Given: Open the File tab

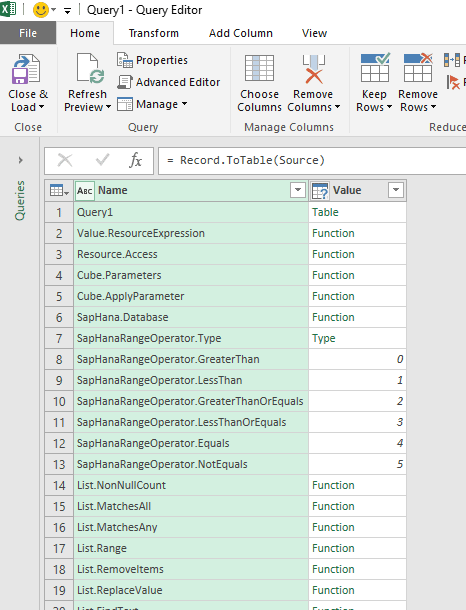Looking at the screenshot, I should click(28, 33).
